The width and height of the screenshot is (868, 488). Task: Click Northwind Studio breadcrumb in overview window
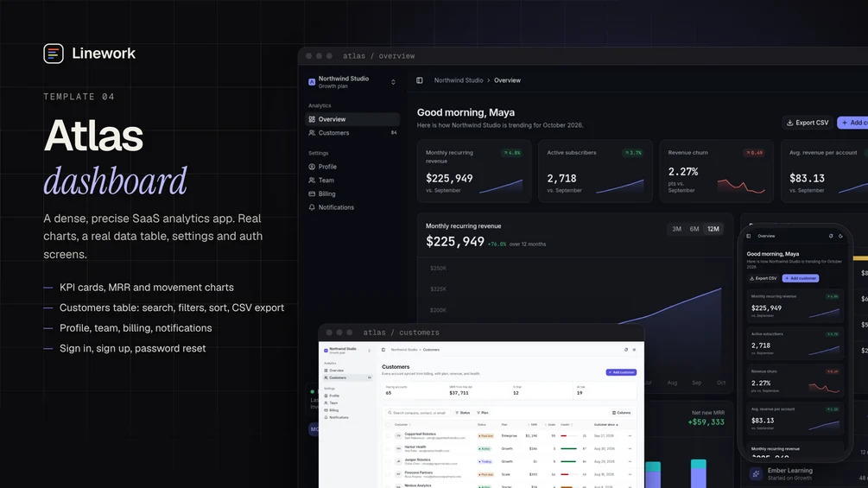[x=459, y=80]
